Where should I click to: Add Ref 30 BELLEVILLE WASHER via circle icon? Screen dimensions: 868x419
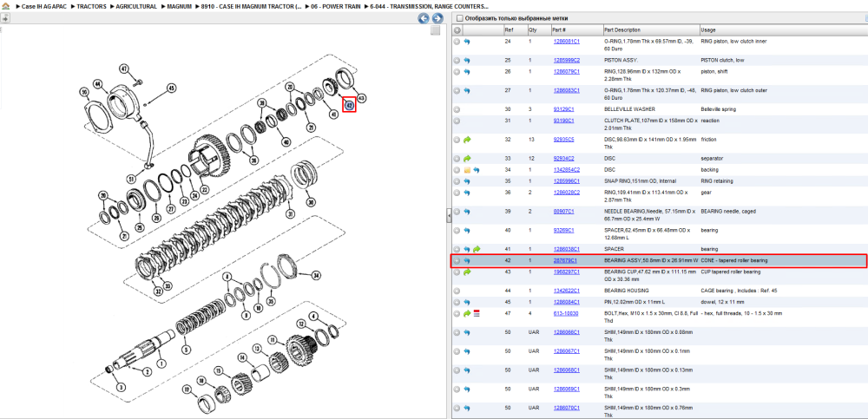[x=457, y=109]
